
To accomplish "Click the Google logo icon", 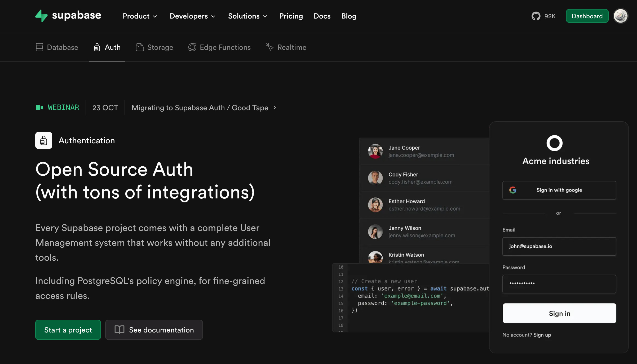I will pyautogui.click(x=513, y=190).
